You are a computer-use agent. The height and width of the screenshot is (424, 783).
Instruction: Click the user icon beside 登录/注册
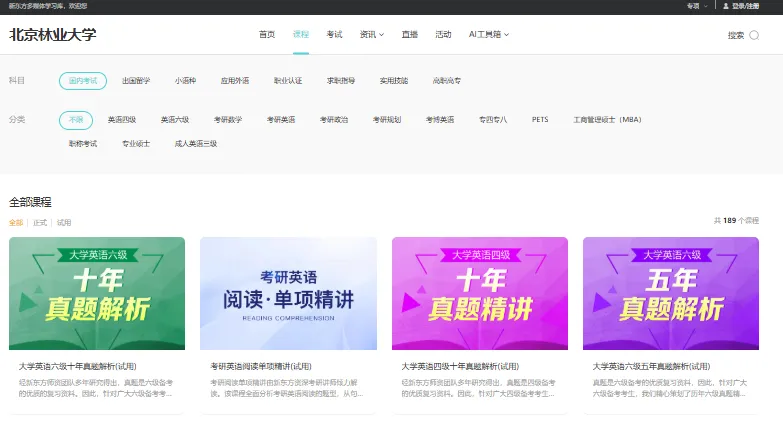coord(726,6)
